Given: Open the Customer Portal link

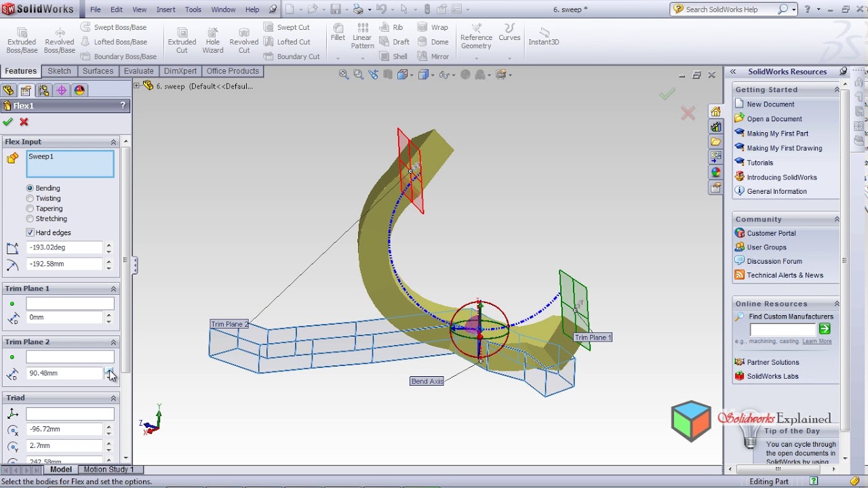Looking at the screenshot, I should coord(771,233).
